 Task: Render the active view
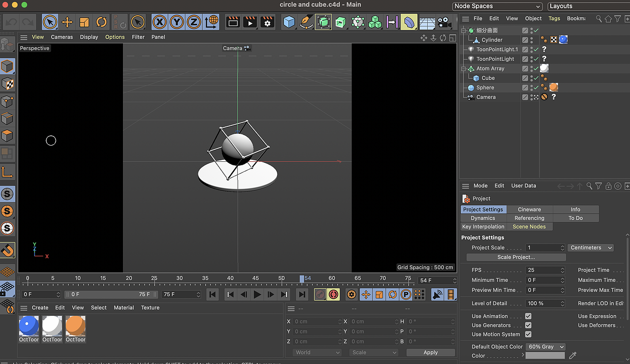coord(233,22)
